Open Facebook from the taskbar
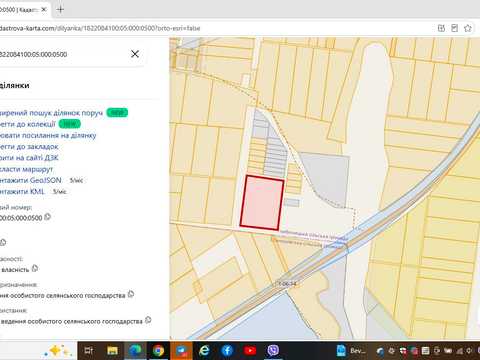 (x=227, y=350)
